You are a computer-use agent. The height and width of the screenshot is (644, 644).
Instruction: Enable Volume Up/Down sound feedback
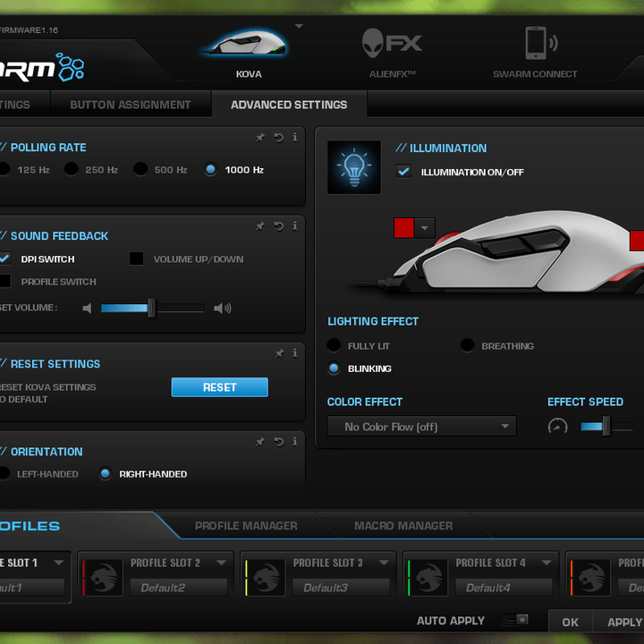pyautogui.click(x=136, y=258)
